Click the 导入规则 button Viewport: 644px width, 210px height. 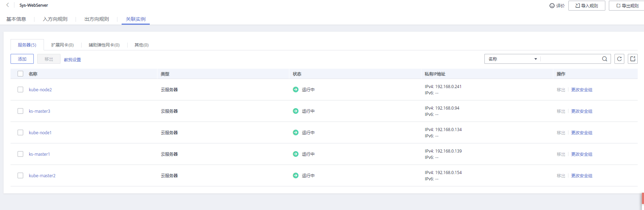(x=587, y=6)
